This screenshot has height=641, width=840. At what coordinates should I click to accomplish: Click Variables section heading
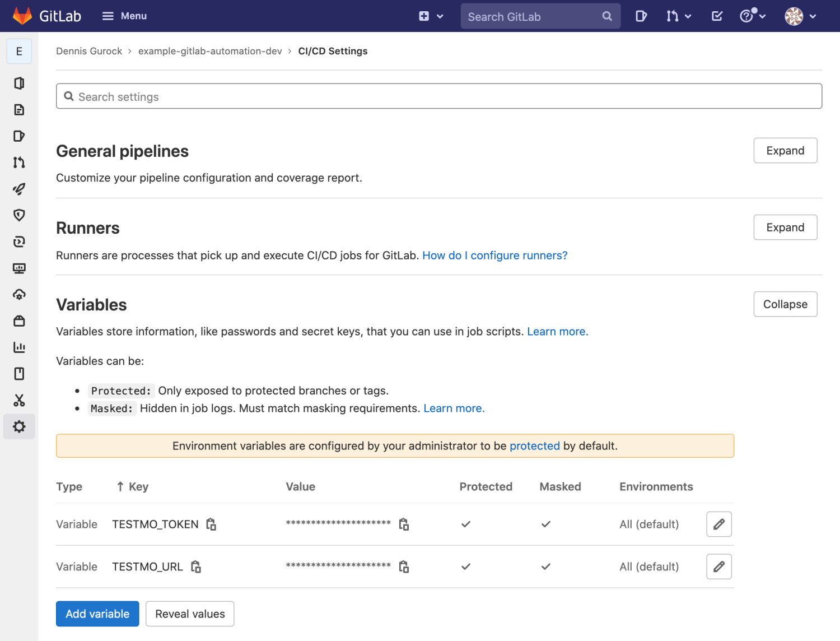[x=91, y=305]
